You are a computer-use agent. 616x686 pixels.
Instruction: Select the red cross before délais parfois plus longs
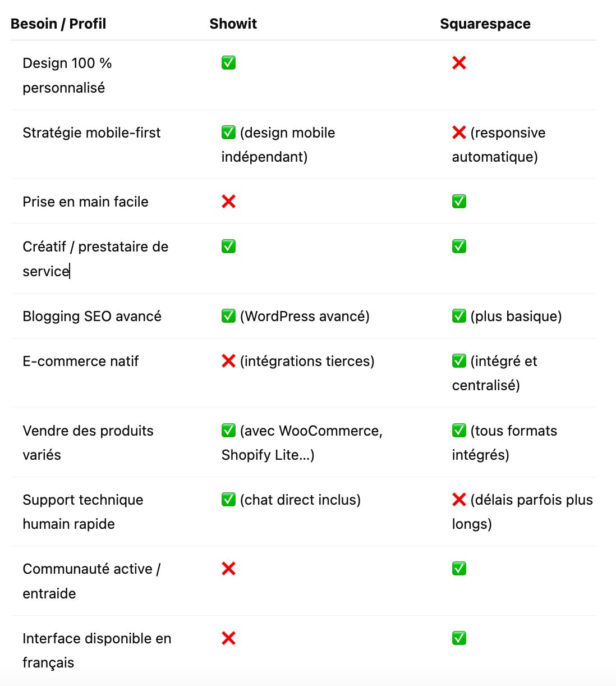pos(459,500)
